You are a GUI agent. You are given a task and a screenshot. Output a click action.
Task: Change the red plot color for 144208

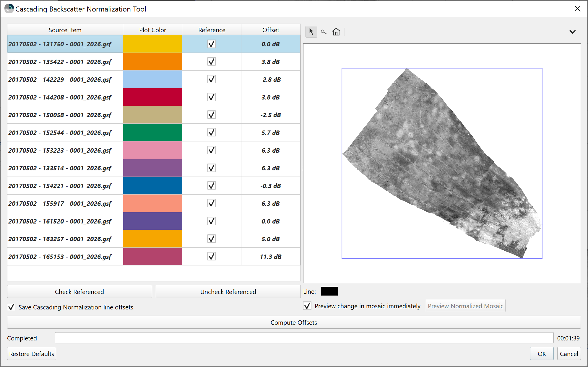152,97
